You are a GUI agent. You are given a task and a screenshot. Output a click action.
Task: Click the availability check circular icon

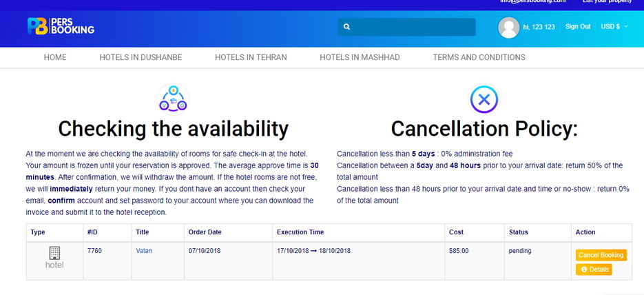point(173,100)
